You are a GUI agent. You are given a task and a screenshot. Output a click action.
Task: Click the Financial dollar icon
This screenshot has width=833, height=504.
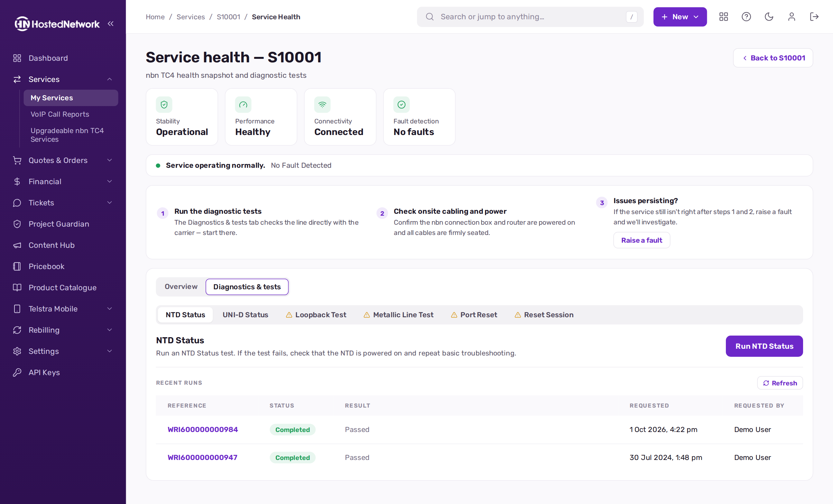tap(17, 182)
